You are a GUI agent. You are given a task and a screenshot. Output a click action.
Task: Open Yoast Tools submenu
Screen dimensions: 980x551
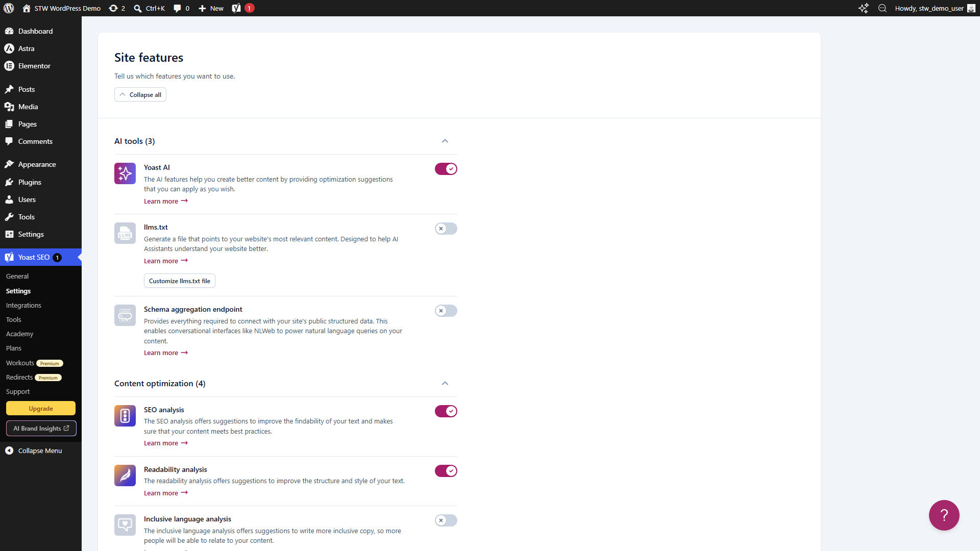[x=14, y=319]
